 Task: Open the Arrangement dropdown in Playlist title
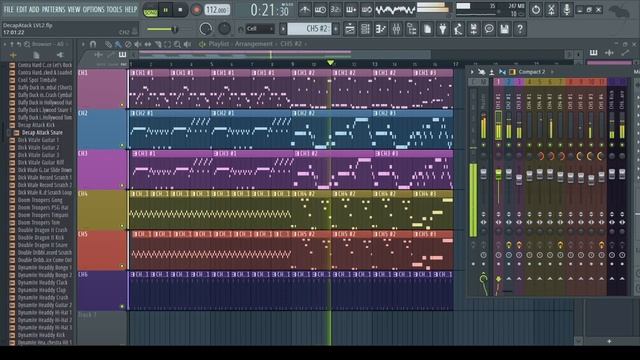253,44
